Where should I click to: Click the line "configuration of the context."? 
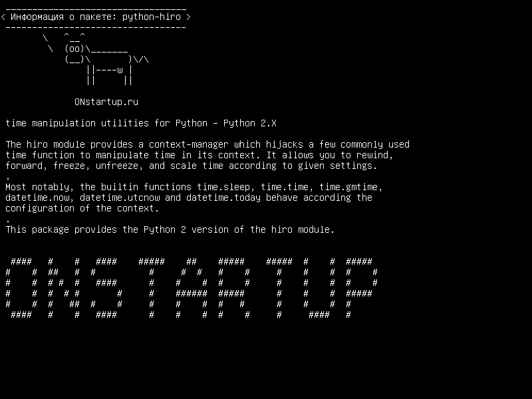click(82, 208)
